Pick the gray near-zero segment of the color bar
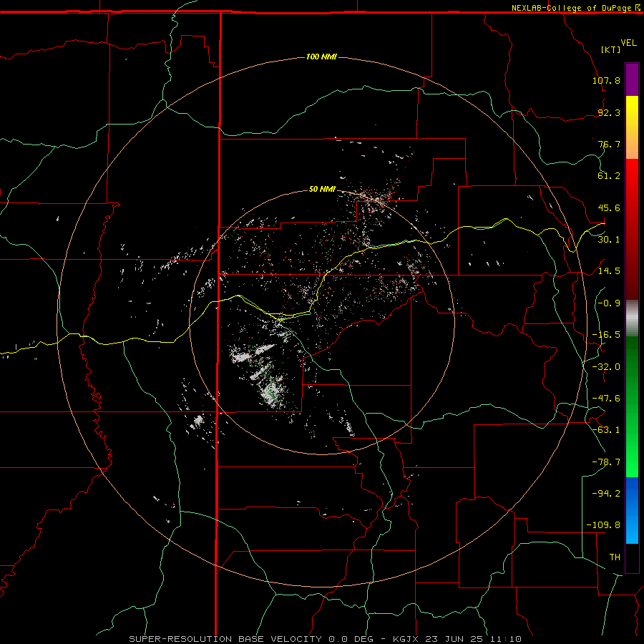Image resolution: width=644 pixels, height=644 pixels. (x=632, y=318)
